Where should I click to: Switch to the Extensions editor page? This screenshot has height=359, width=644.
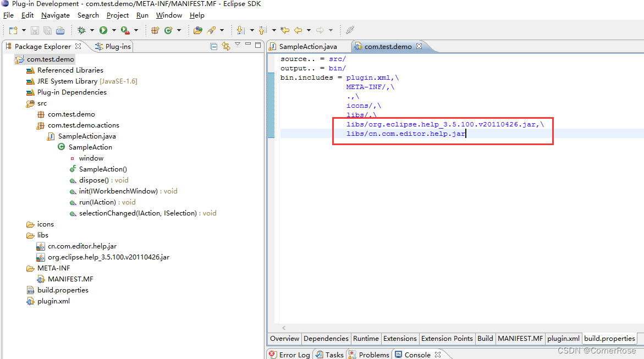coord(400,339)
